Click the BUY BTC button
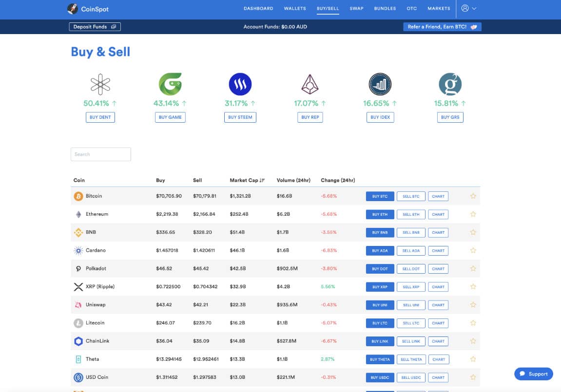Screen dimensions: 561x392 [x=379, y=196]
